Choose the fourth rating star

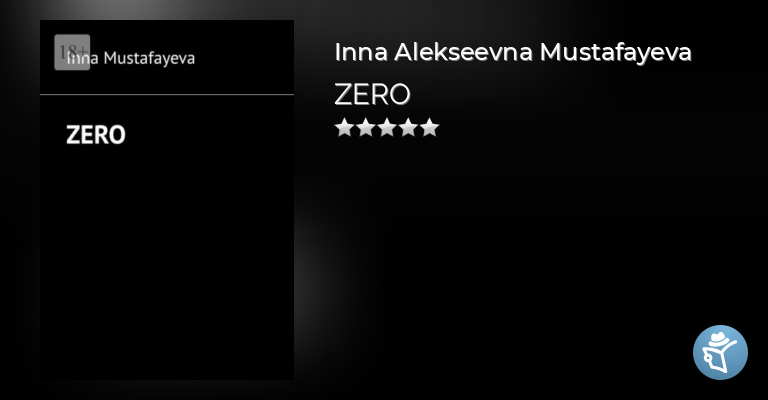pos(408,127)
